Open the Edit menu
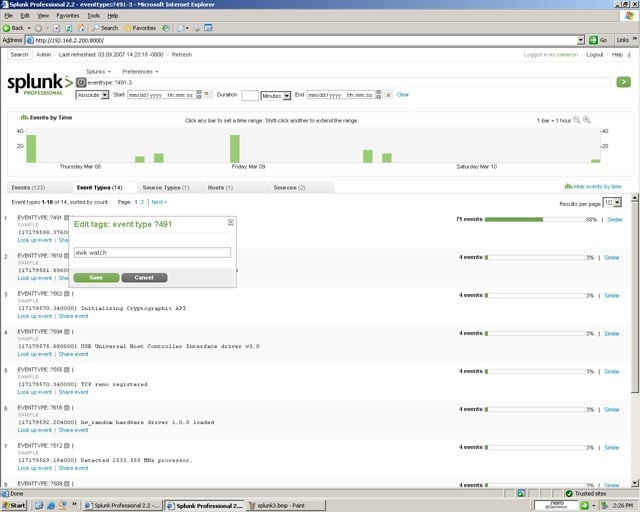Screen dimensions: 640x512 click(x=25, y=16)
